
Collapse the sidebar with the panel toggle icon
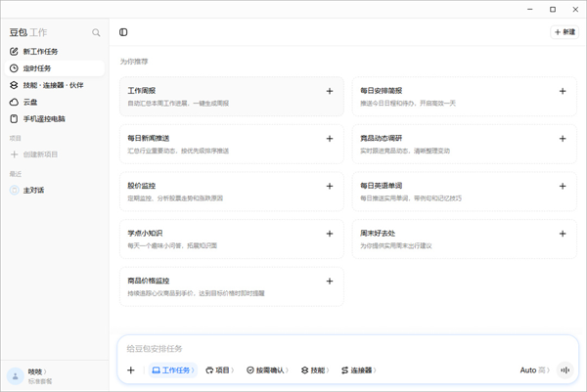click(123, 32)
